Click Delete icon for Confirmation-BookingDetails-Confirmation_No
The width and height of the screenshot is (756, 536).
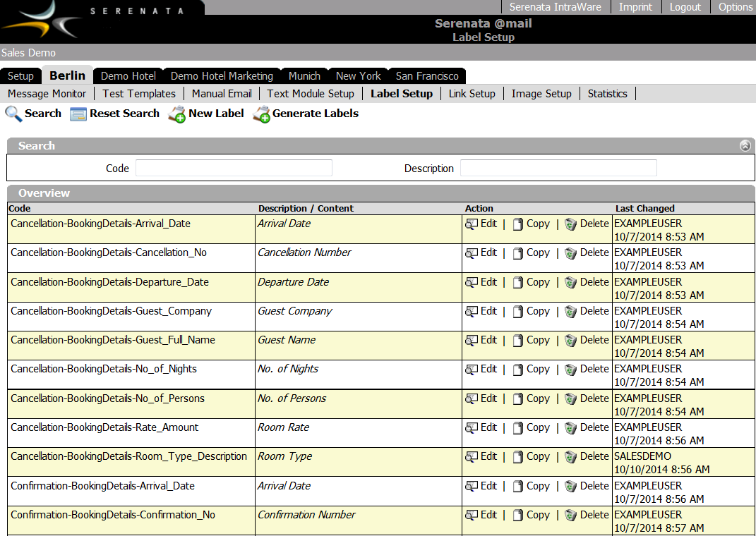tap(570, 516)
